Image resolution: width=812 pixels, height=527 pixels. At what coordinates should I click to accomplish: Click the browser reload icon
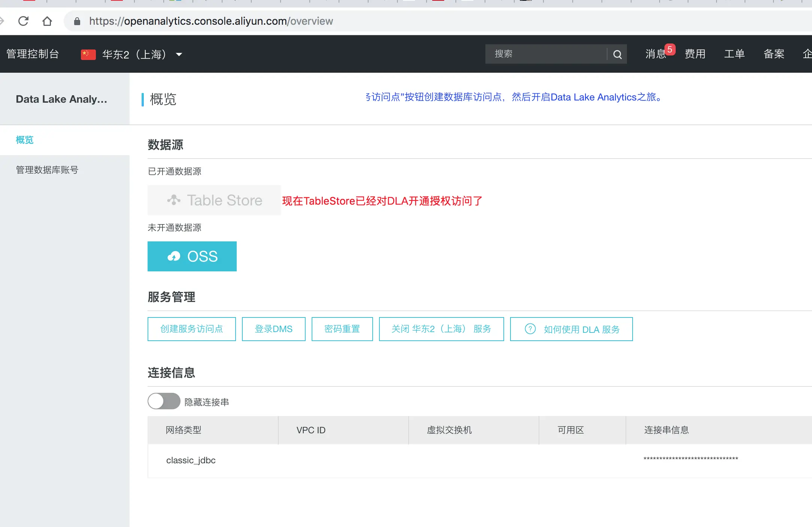pyautogui.click(x=23, y=21)
